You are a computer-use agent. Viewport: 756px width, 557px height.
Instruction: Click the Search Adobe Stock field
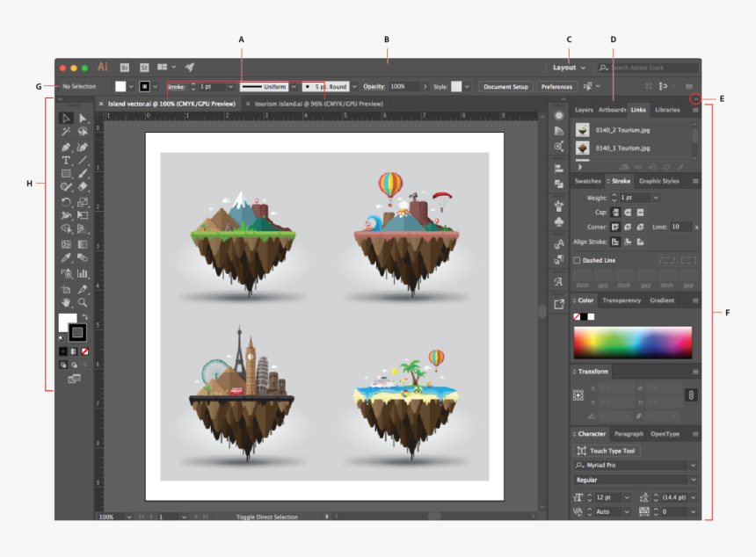tap(652, 68)
